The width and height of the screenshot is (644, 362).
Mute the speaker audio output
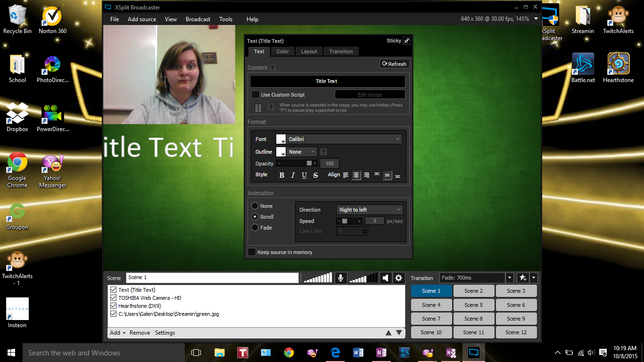(x=385, y=278)
